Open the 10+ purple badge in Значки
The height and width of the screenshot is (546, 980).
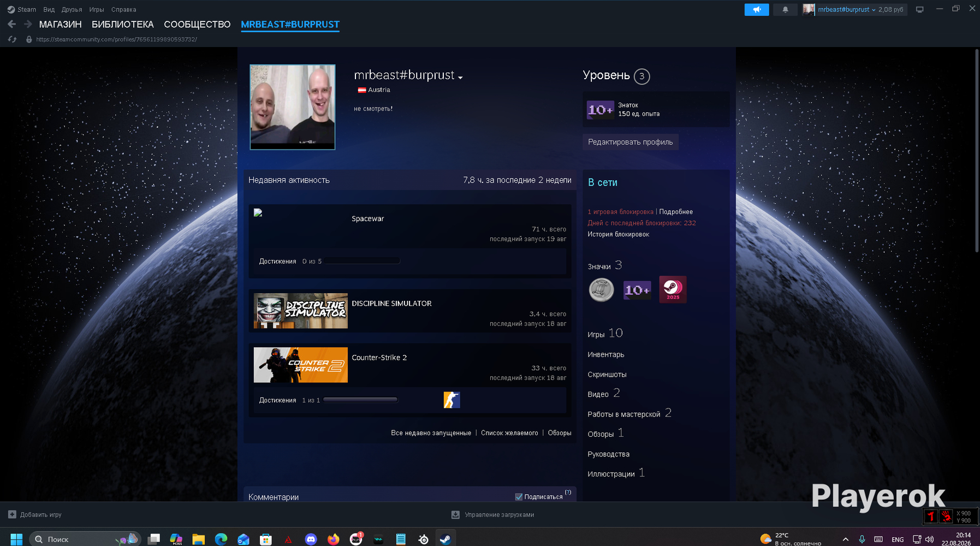click(x=637, y=290)
